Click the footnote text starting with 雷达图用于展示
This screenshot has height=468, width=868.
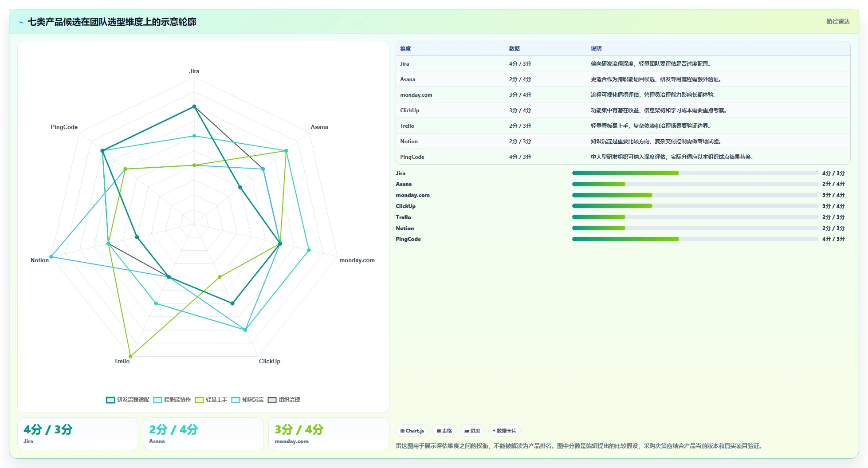(x=580, y=446)
